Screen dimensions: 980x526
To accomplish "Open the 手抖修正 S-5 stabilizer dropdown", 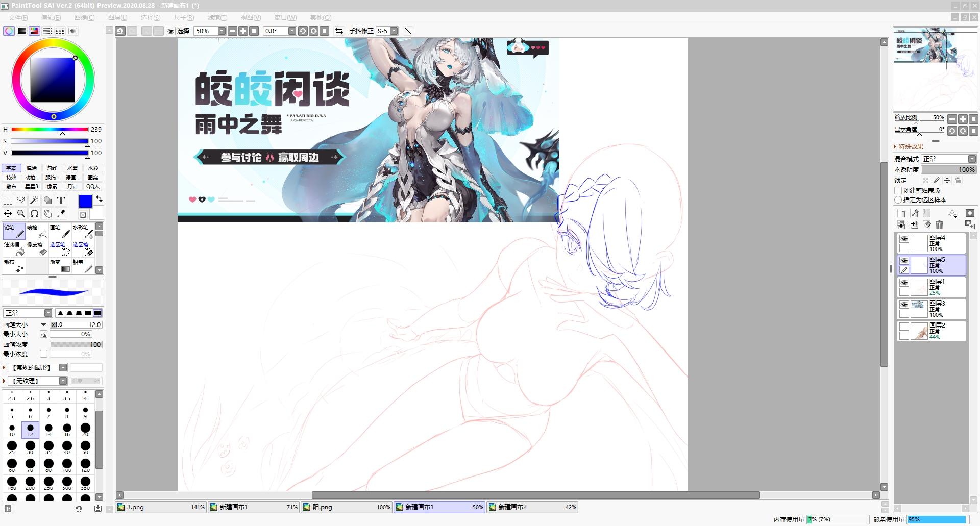I will tap(394, 31).
